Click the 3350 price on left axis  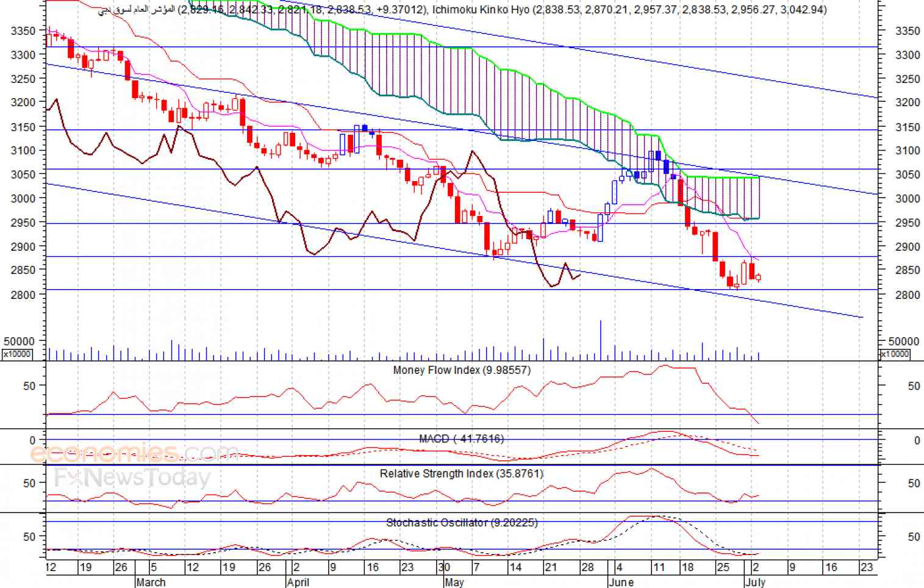pos(23,31)
